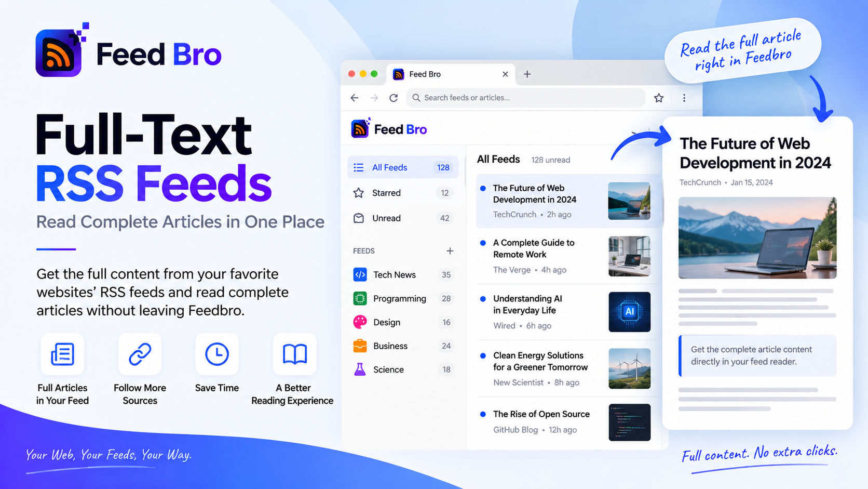Click the Programming chip icon
This screenshot has height=489, width=868.
pyautogui.click(x=360, y=298)
